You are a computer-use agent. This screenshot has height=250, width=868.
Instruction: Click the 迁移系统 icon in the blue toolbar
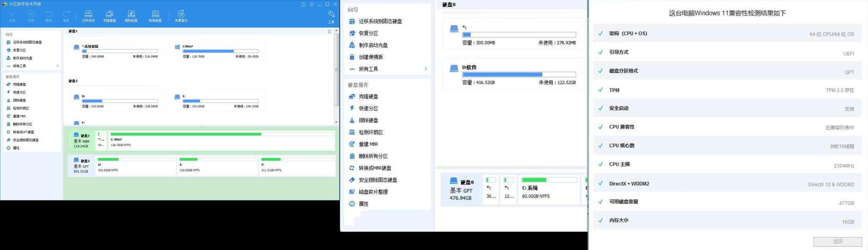88,15
